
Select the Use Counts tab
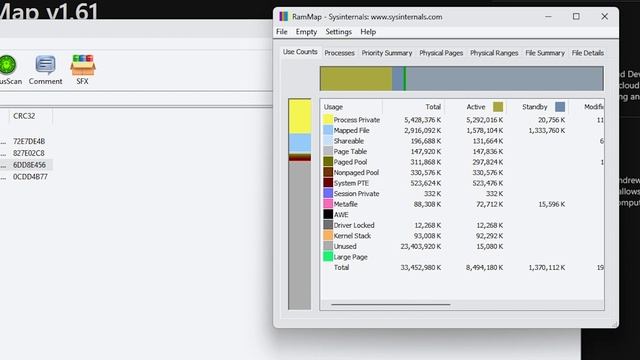point(300,52)
